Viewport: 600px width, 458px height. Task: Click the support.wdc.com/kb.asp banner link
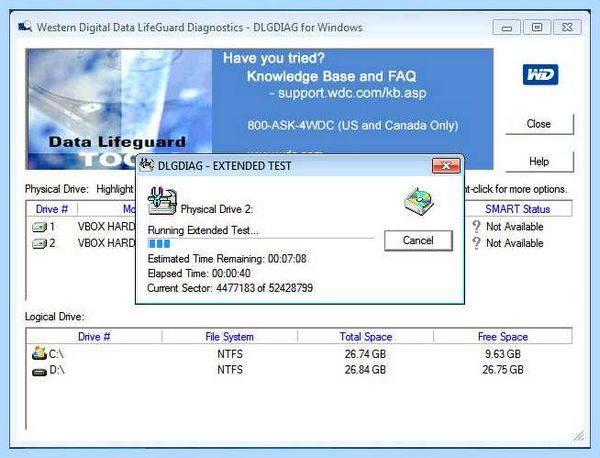[x=352, y=93]
